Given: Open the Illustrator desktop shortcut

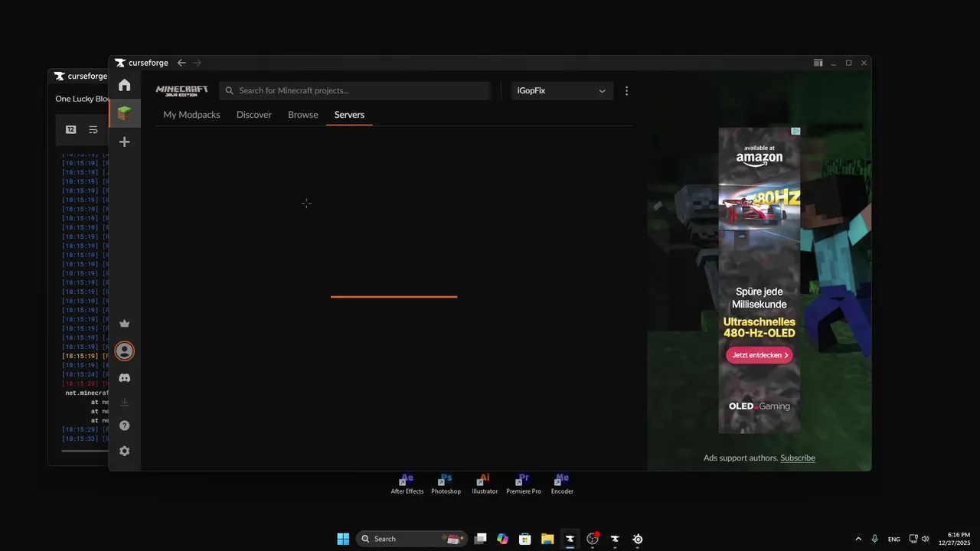Looking at the screenshot, I should tap(485, 484).
